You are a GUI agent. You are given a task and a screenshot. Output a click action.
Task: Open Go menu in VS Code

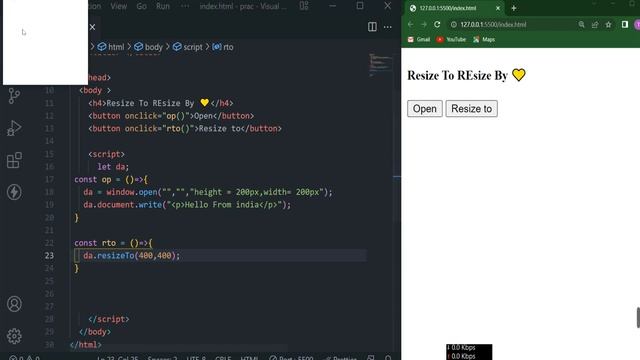141,6
